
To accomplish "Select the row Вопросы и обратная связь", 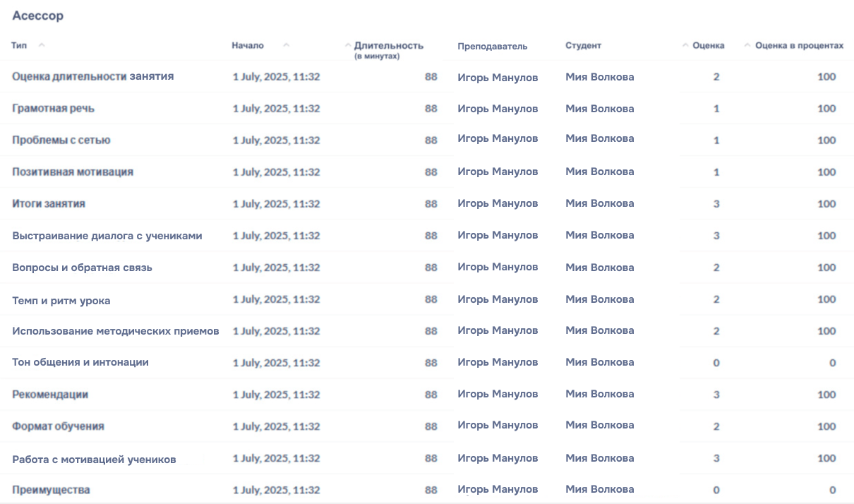I will [x=427, y=267].
